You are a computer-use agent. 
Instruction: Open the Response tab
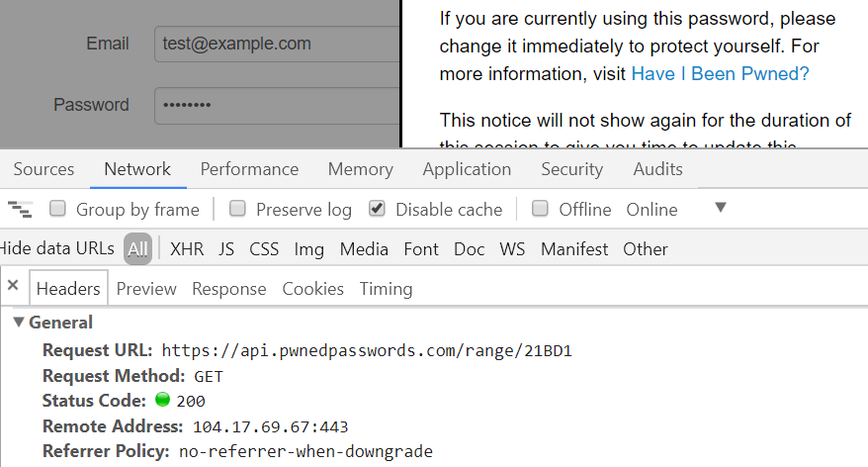tap(229, 289)
